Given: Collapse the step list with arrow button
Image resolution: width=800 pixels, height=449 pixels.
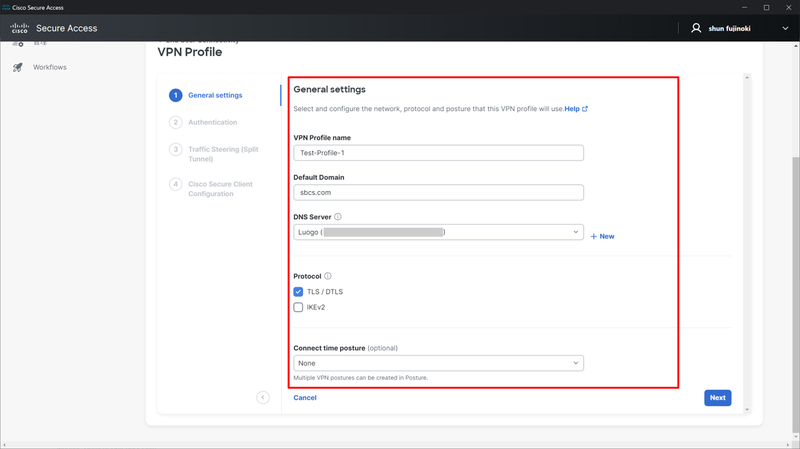Looking at the screenshot, I should coord(263,397).
